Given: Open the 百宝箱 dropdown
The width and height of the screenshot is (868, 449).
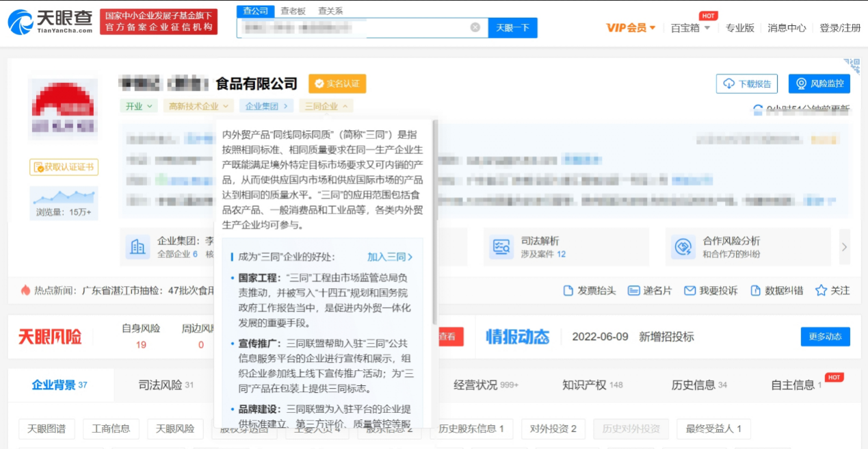Looking at the screenshot, I should [x=690, y=28].
